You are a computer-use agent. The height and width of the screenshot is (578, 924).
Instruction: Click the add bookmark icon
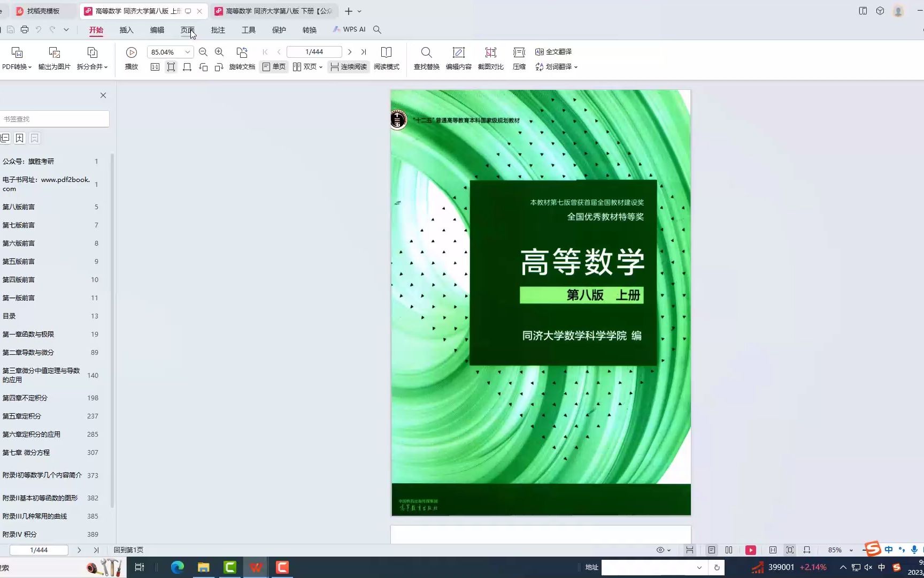coord(20,138)
